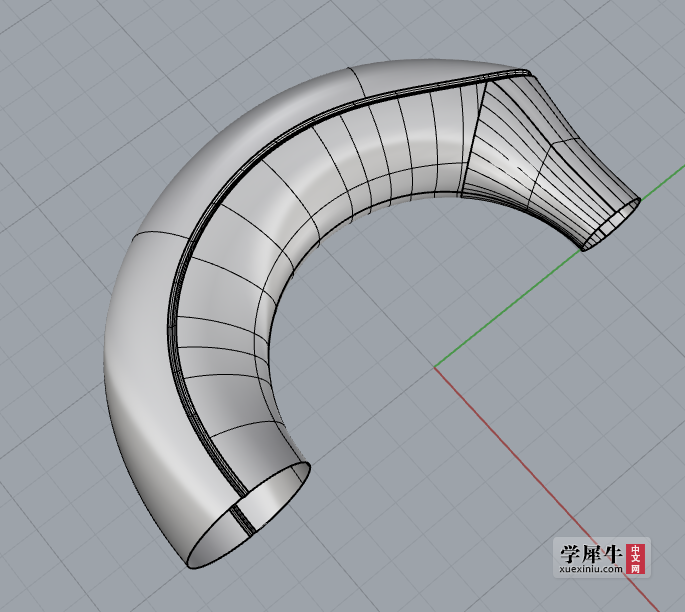This screenshot has width=685, height=612.
Task: Select the small opening at the nozzle tip
Action: click(612, 225)
